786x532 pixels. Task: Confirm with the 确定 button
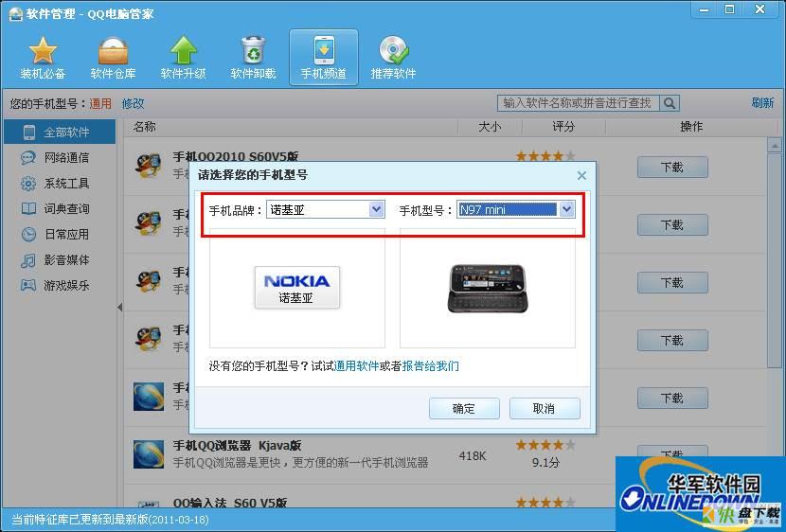[464, 408]
